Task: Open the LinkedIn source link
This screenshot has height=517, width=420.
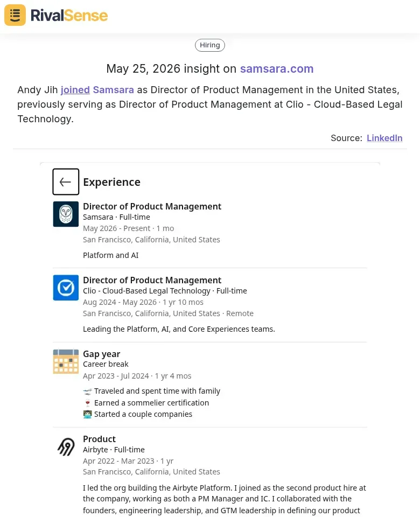Action: [x=384, y=138]
